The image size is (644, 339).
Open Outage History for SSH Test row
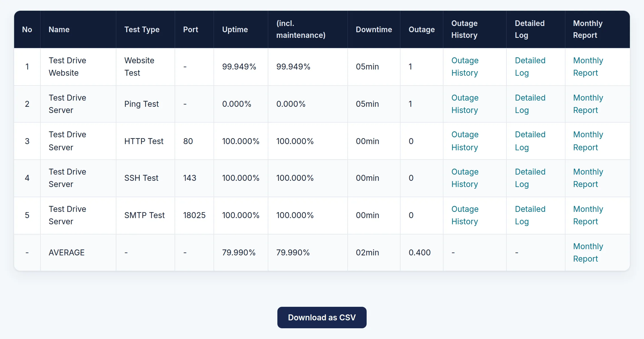(x=465, y=178)
